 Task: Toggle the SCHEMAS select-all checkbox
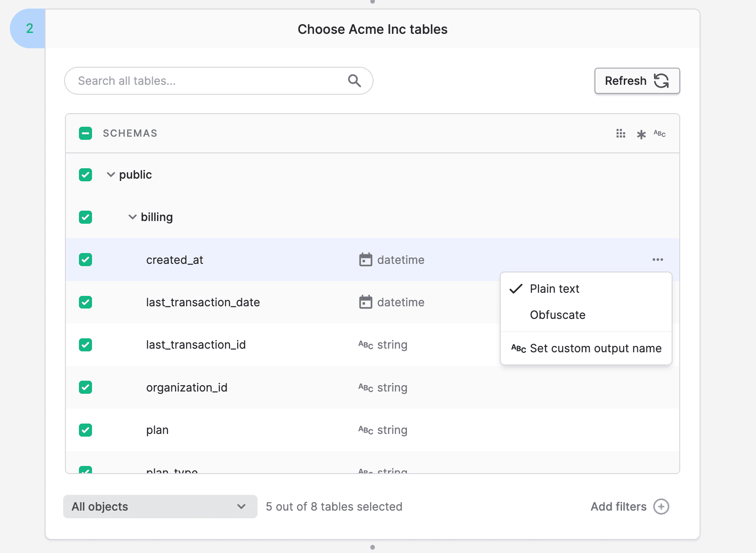(x=85, y=134)
